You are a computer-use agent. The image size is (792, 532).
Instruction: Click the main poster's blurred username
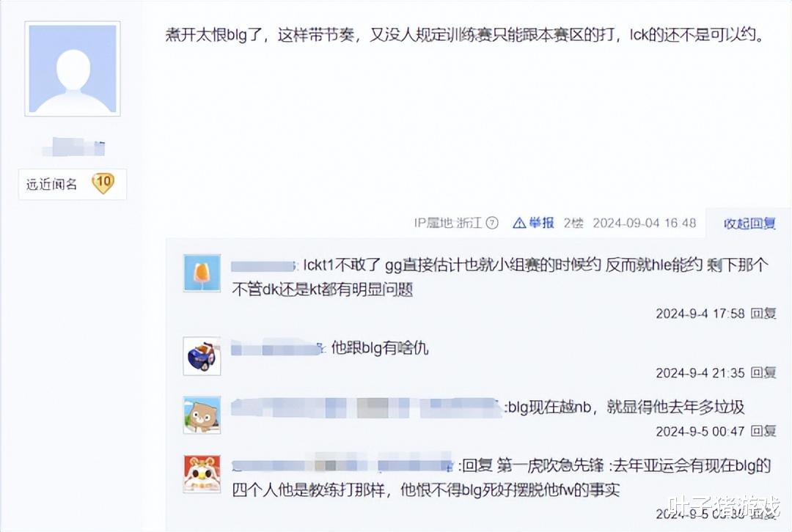(74, 147)
